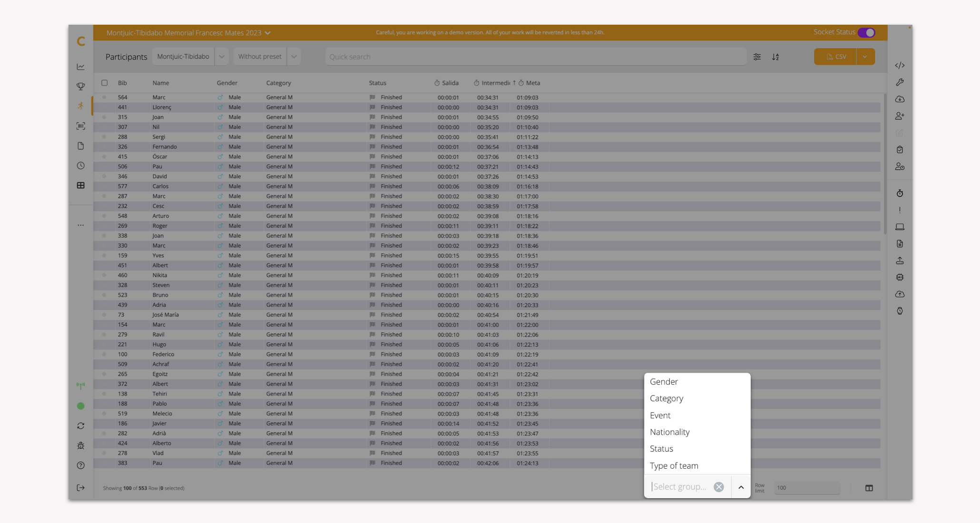Click the Select group text input
This screenshot has width=980, height=523.
click(x=680, y=487)
